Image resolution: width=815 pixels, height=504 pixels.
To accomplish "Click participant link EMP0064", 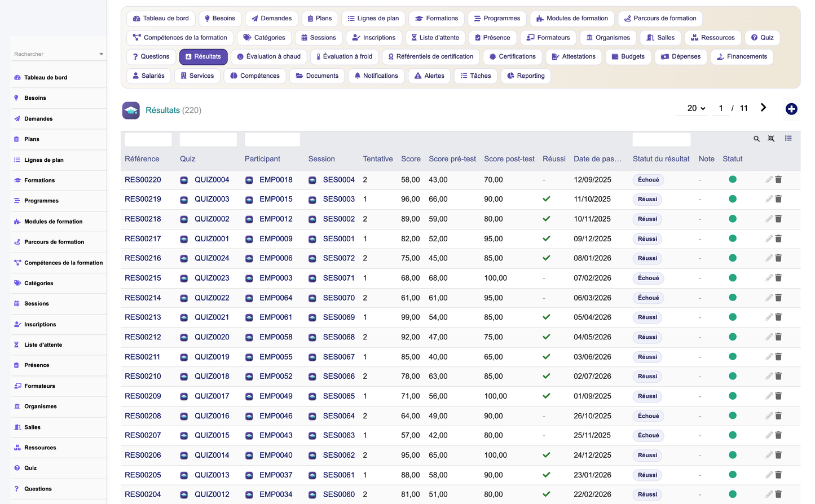I will [x=276, y=298].
